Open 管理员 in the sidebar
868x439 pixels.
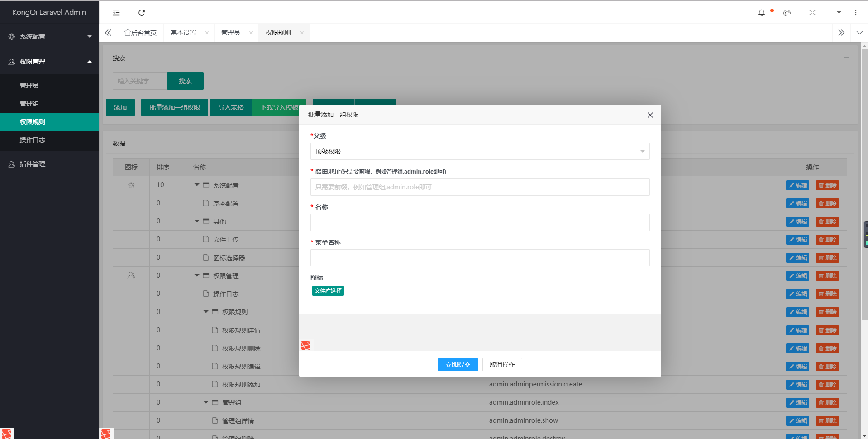tap(49, 86)
